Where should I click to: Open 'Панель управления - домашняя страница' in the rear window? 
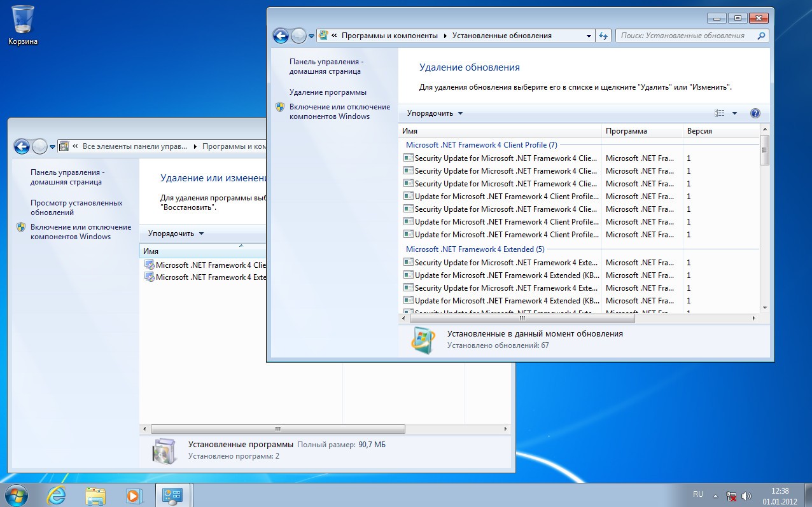click(x=67, y=177)
